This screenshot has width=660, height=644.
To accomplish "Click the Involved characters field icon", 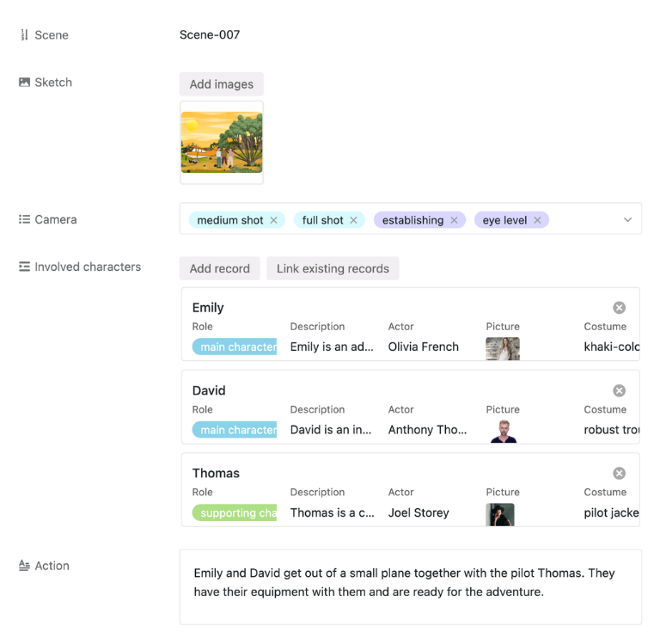I will (24, 267).
